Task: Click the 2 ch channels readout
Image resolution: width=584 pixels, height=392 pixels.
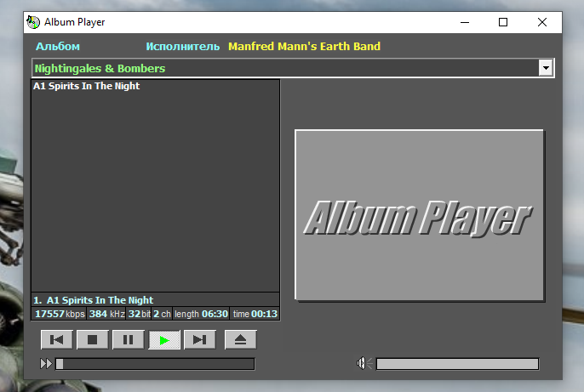Action: coord(162,314)
